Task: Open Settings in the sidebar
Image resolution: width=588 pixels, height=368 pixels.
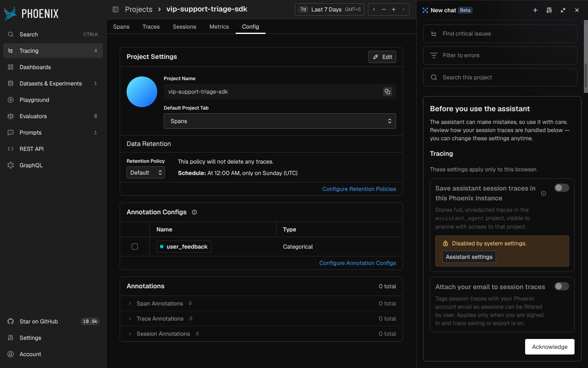Action: click(53, 338)
